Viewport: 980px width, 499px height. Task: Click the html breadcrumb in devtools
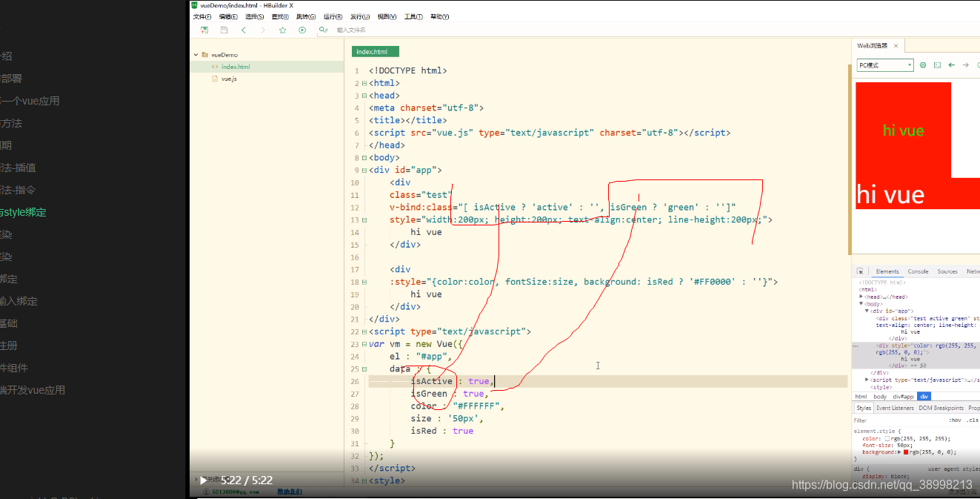click(861, 397)
